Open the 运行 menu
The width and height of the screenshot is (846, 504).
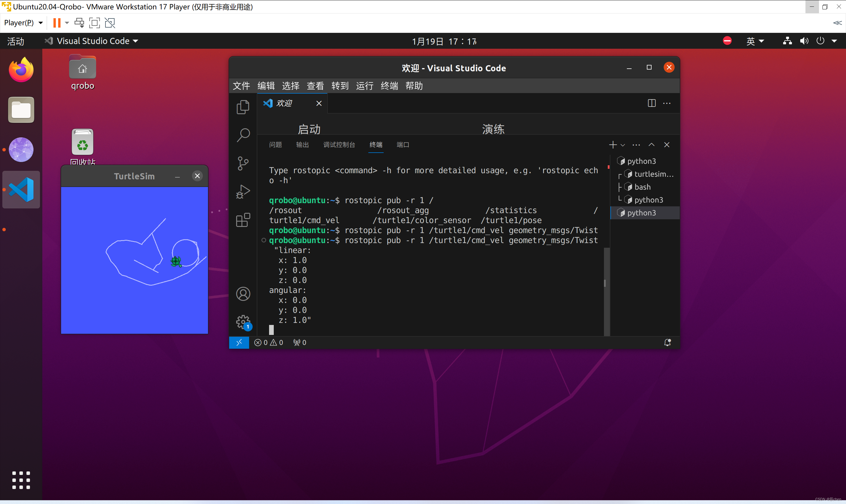click(x=365, y=86)
